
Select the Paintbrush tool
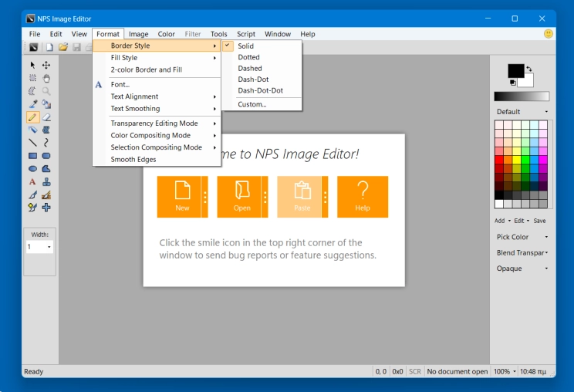(x=32, y=194)
